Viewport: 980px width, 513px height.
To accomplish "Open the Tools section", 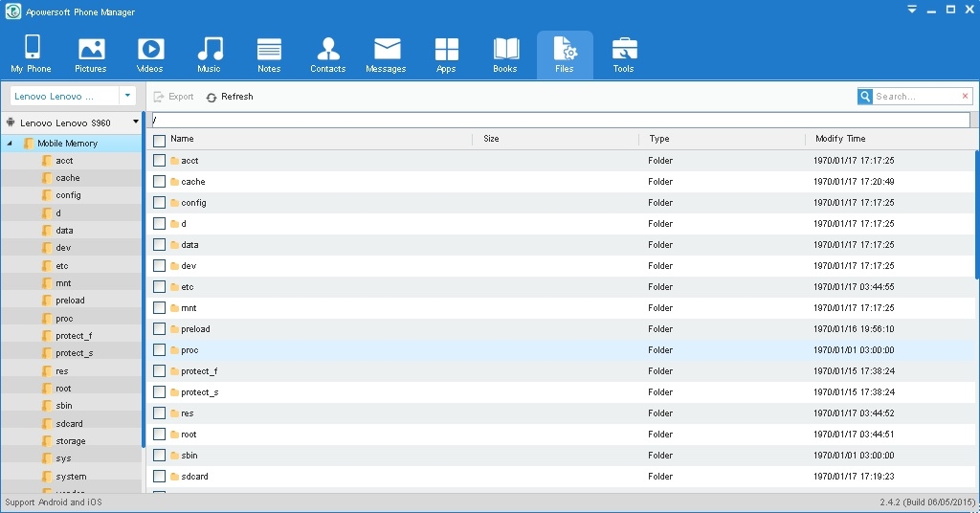I will (x=624, y=55).
